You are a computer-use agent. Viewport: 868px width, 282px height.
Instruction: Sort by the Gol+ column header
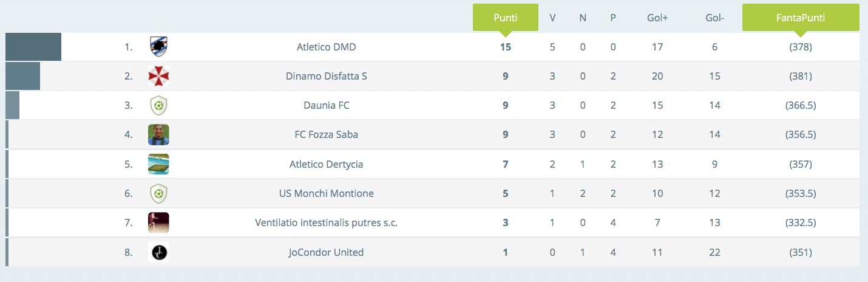[657, 18]
